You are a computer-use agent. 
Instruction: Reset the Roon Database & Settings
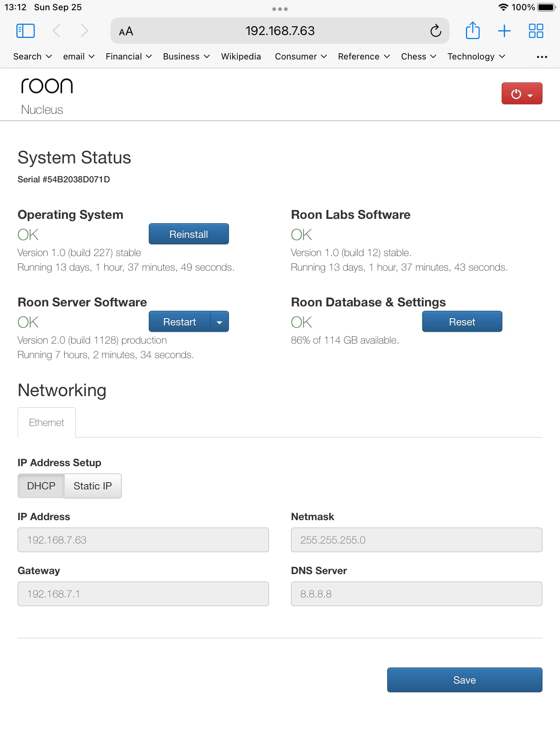[x=462, y=321]
